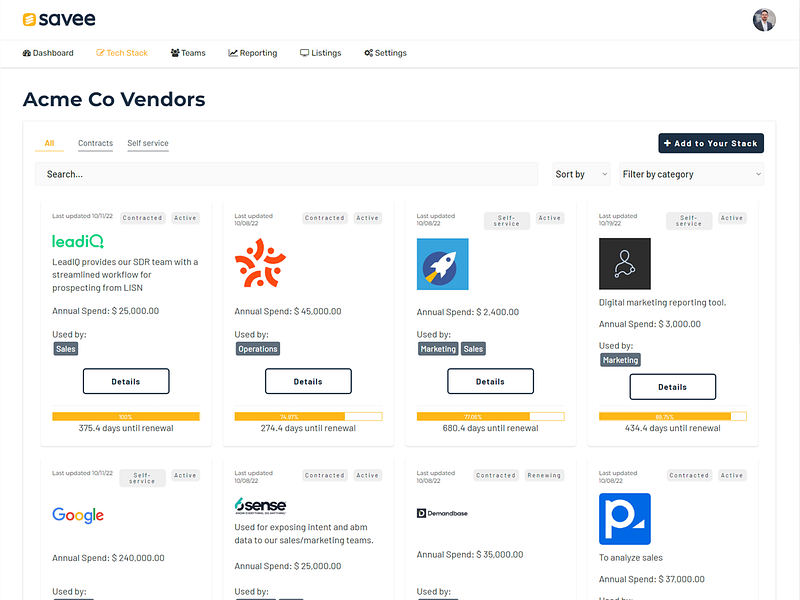Click Self-service badge on Google card
800x600 pixels.
[x=142, y=478]
